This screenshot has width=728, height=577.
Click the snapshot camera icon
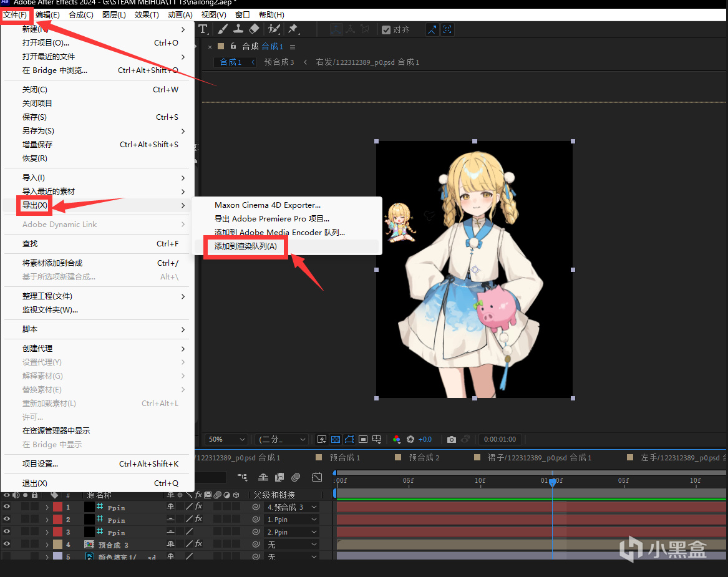tap(452, 439)
